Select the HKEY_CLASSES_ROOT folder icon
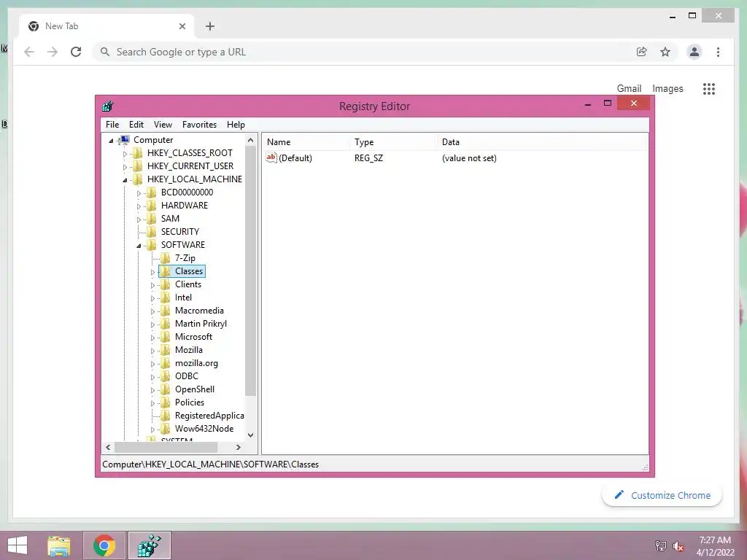The width and height of the screenshot is (747, 560). (138, 153)
